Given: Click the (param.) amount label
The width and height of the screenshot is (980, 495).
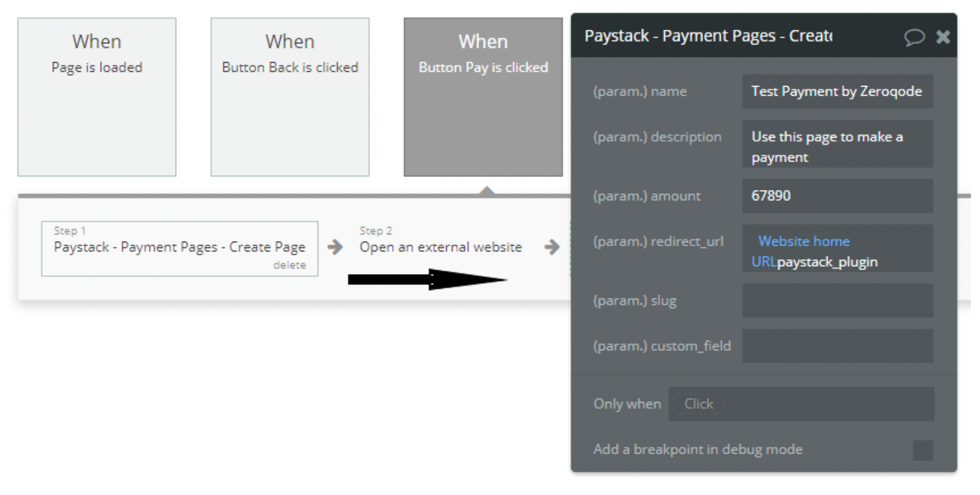Looking at the screenshot, I should 647,196.
